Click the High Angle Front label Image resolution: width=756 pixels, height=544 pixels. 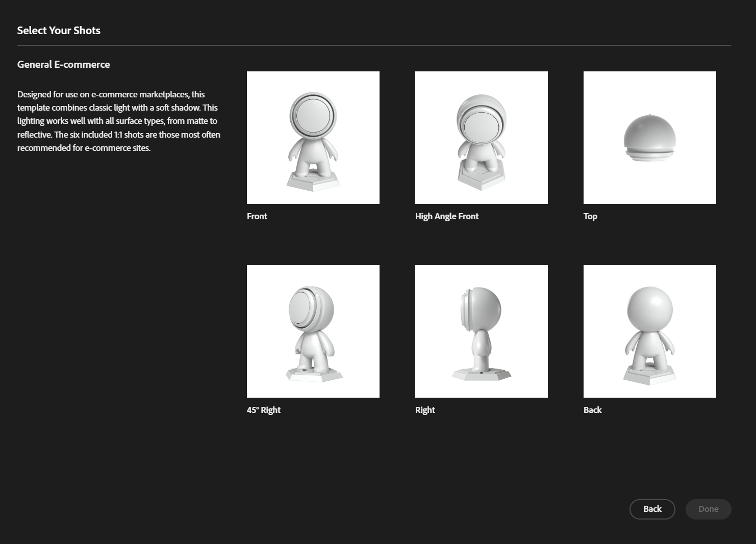click(446, 216)
